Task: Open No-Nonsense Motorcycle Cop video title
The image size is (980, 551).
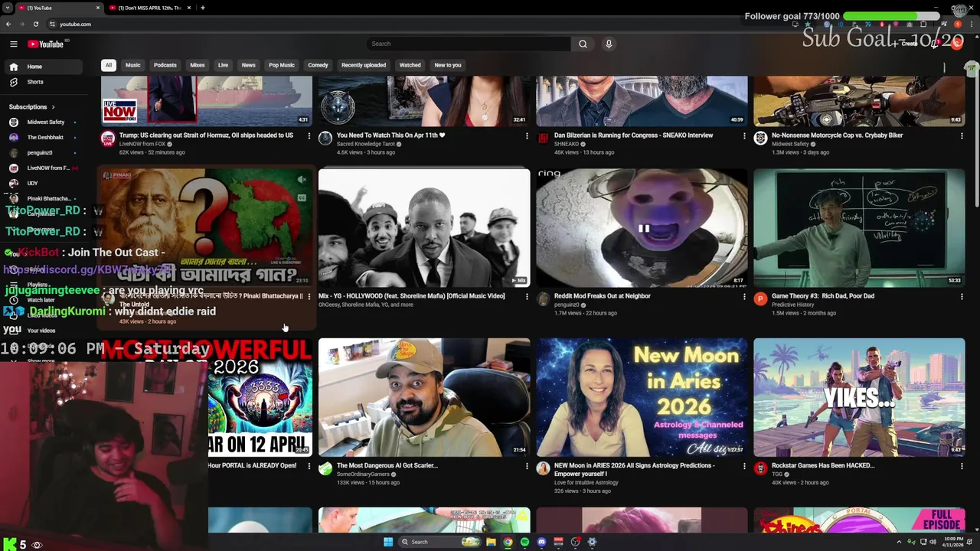Action: (837, 135)
